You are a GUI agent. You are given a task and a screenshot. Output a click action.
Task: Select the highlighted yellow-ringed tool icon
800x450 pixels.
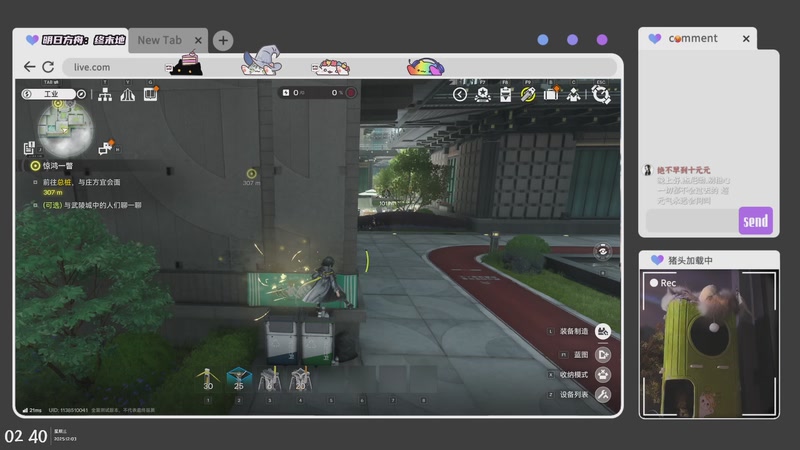click(x=528, y=94)
